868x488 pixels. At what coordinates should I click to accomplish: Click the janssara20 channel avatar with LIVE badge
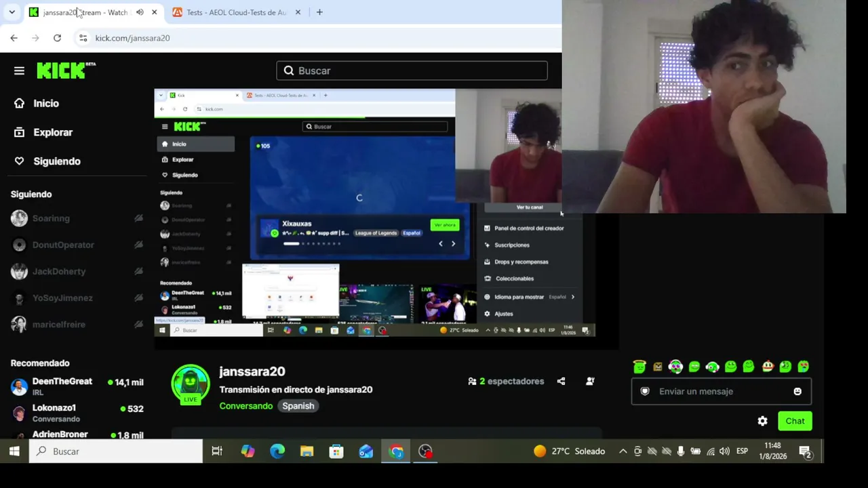point(191,384)
